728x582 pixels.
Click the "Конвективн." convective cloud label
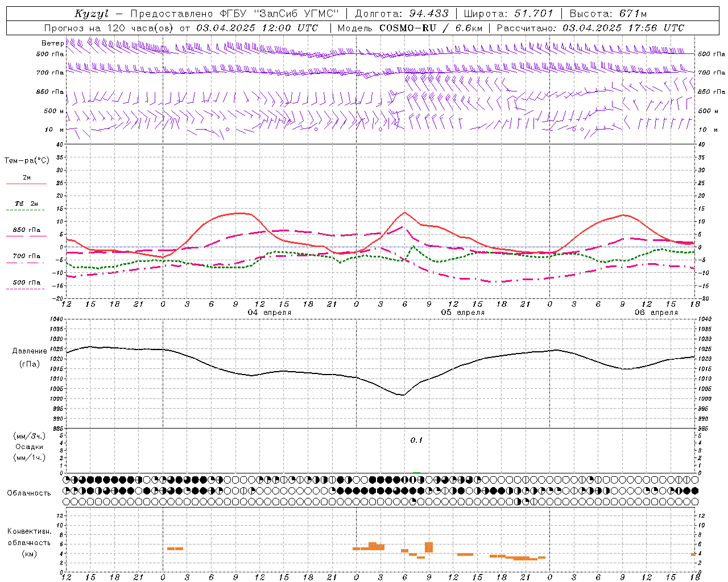coord(29,531)
